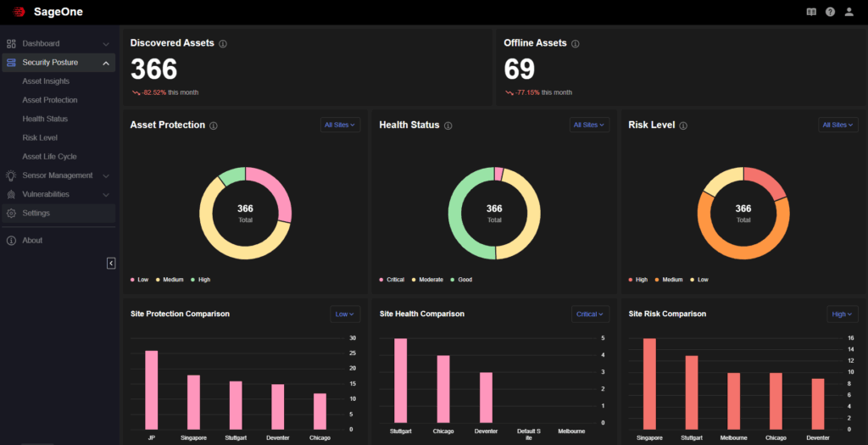Go to the Settings page

click(36, 213)
